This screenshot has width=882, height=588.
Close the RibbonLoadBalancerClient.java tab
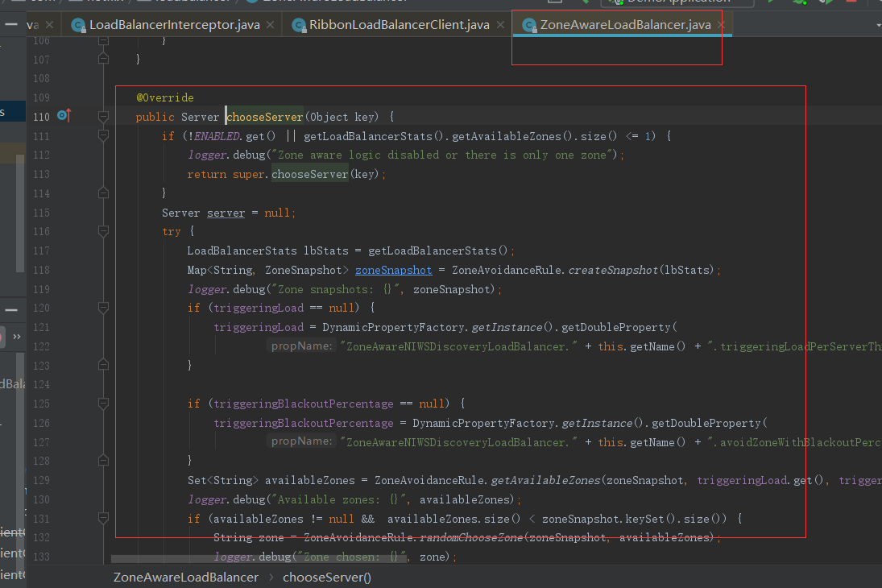tap(500, 25)
